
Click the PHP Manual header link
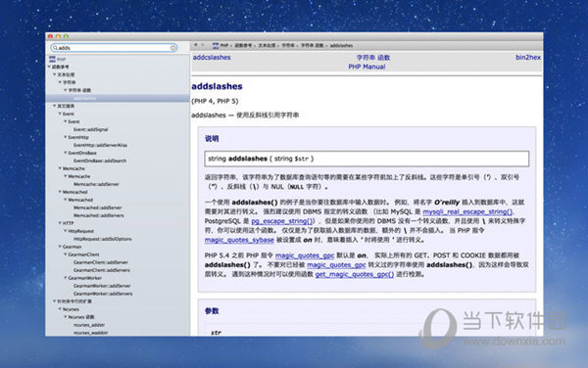367,67
